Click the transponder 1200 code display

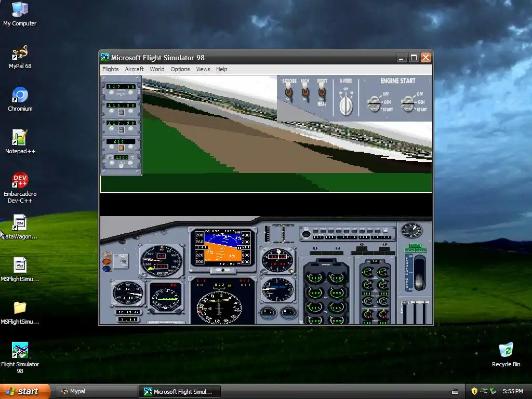pos(122,157)
